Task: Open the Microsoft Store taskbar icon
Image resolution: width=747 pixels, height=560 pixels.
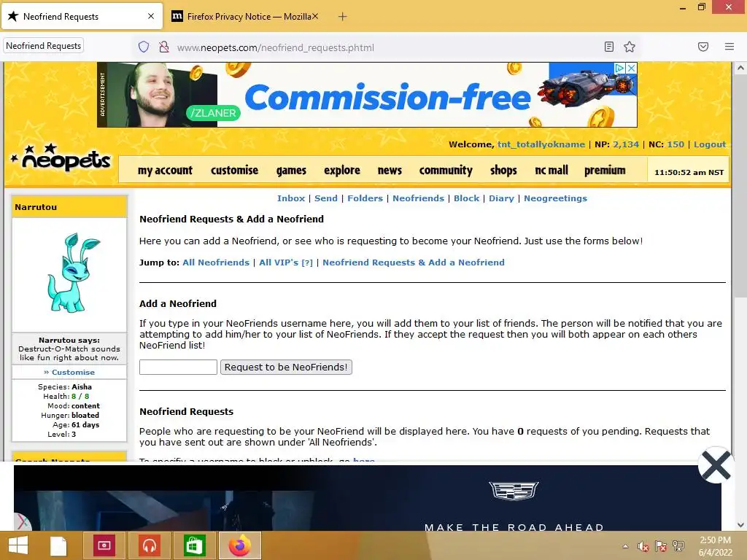Action: click(x=194, y=545)
